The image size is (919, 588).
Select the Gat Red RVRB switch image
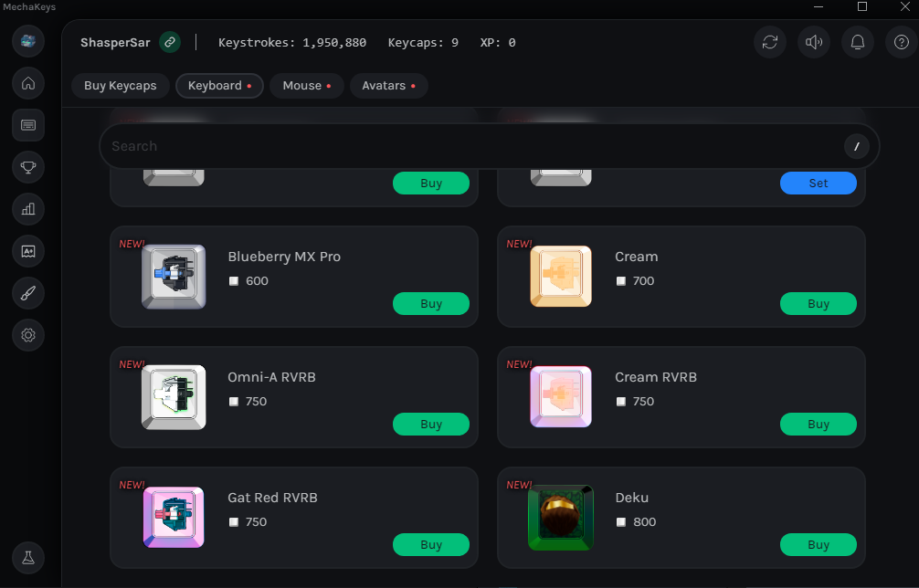pos(174,518)
